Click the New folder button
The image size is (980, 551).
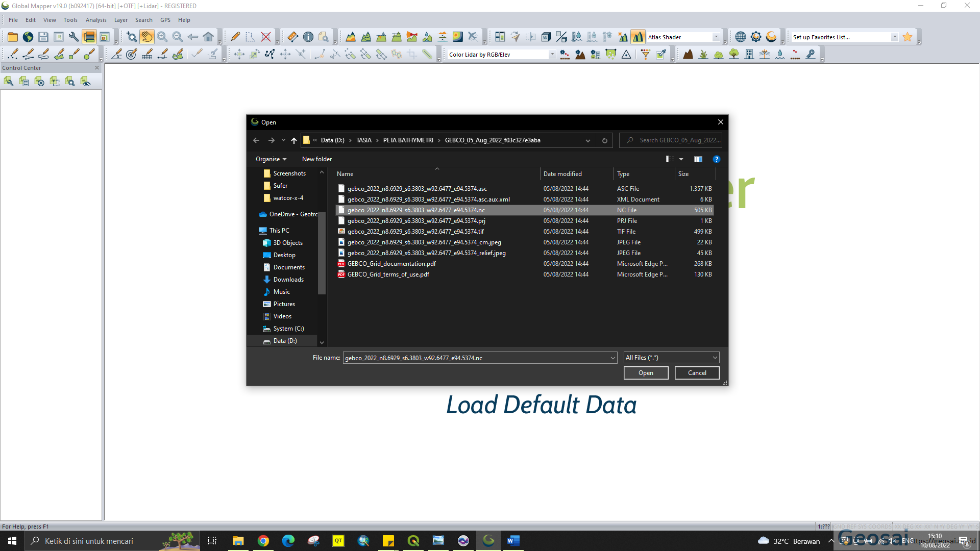[x=316, y=159]
